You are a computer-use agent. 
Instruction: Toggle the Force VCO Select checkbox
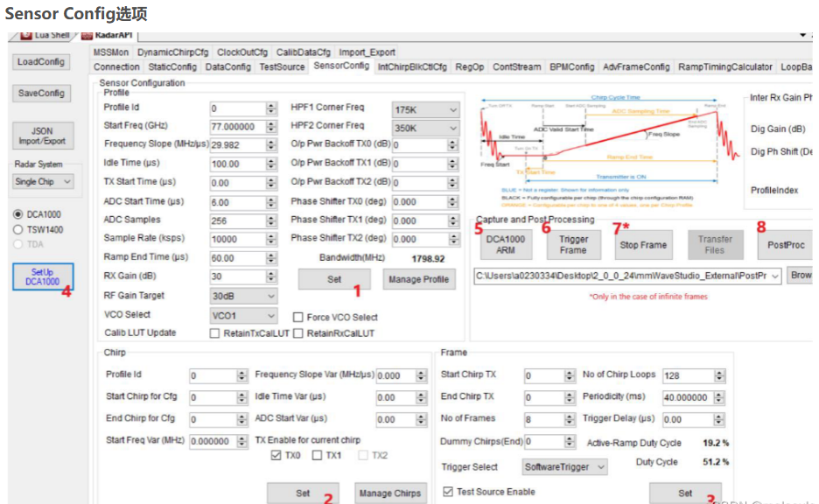tap(298, 317)
